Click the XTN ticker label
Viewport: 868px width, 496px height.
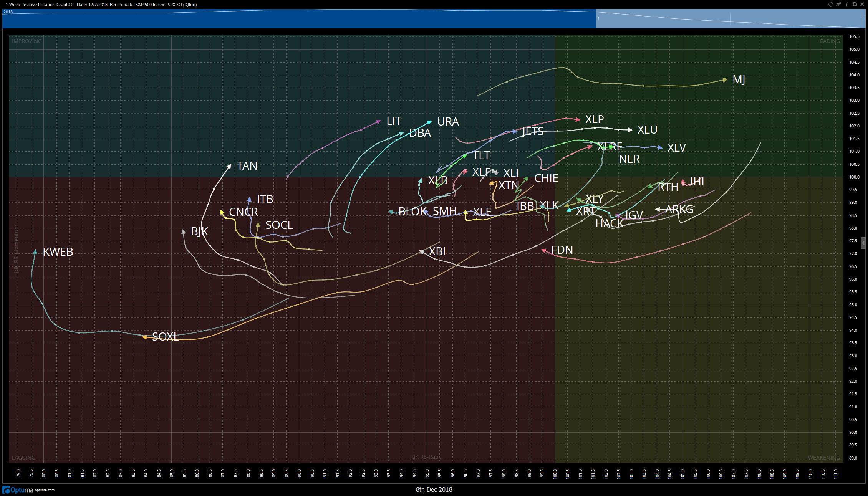(x=509, y=186)
